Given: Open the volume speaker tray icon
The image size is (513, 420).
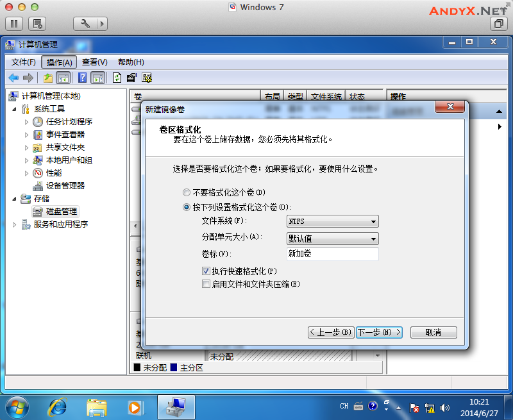Looking at the screenshot, I should tap(444, 408).
